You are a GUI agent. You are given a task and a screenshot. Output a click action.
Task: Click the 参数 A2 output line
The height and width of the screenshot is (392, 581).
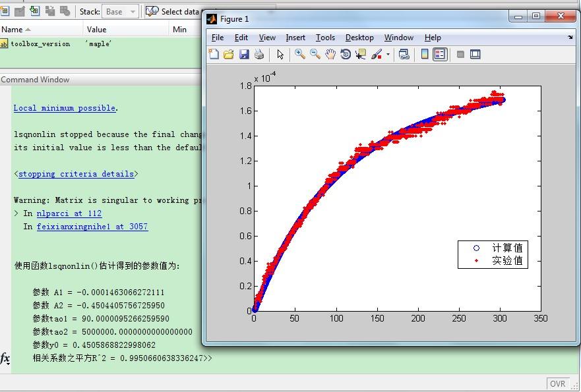[98, 306]
